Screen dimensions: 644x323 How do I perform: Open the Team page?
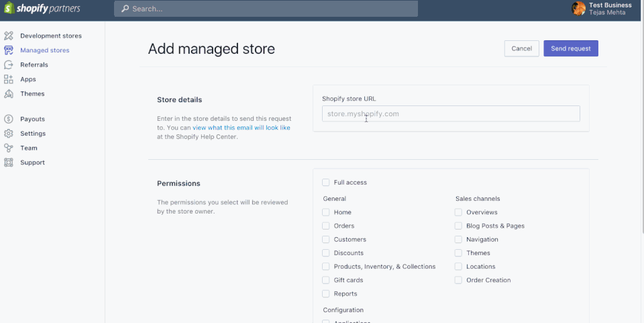coord(29,148)
